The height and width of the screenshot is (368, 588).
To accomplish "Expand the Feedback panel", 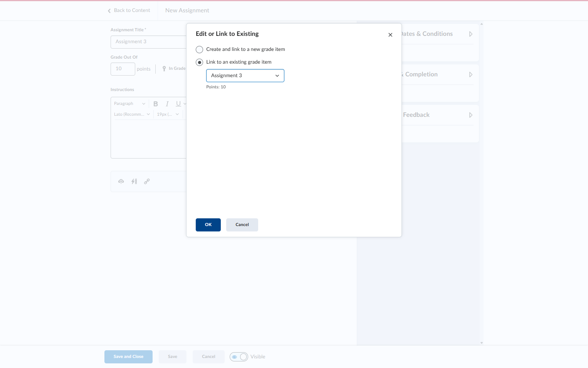I will (x=470, y=115).
